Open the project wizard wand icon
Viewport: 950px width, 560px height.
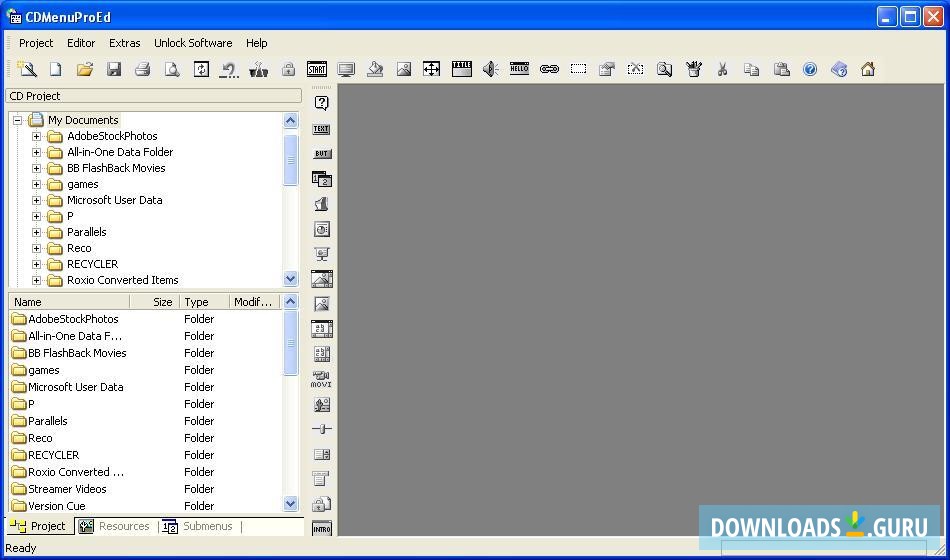[27, 68]
